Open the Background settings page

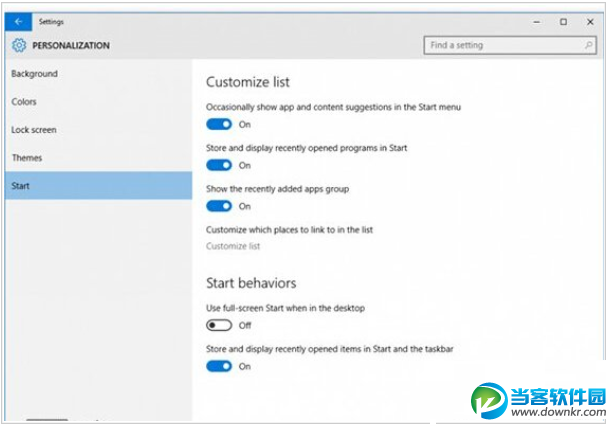(x=34, y=74)
